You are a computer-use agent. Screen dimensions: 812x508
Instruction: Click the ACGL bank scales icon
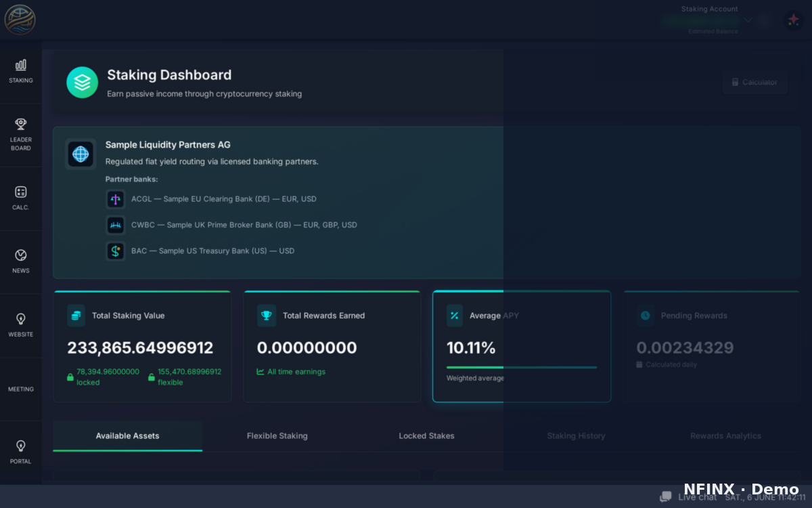116,199
